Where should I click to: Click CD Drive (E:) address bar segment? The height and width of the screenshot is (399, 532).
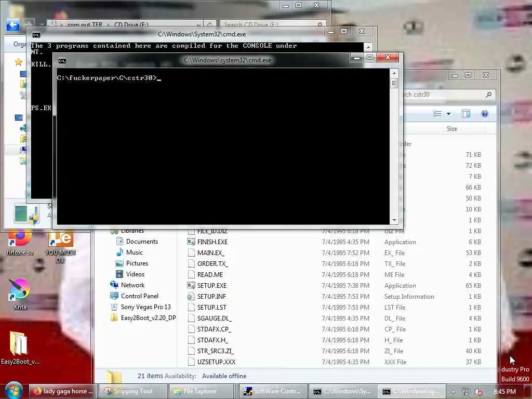(131, 24)
